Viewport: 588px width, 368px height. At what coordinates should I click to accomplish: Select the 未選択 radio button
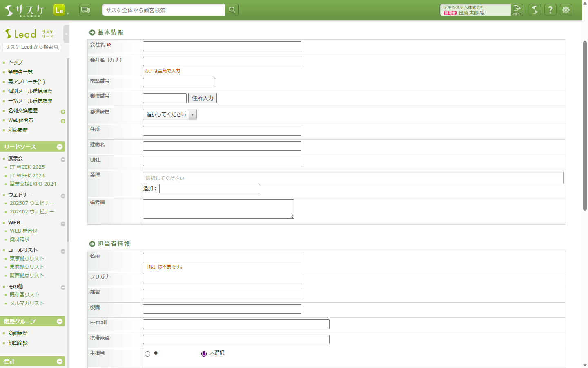pos(204,354)
